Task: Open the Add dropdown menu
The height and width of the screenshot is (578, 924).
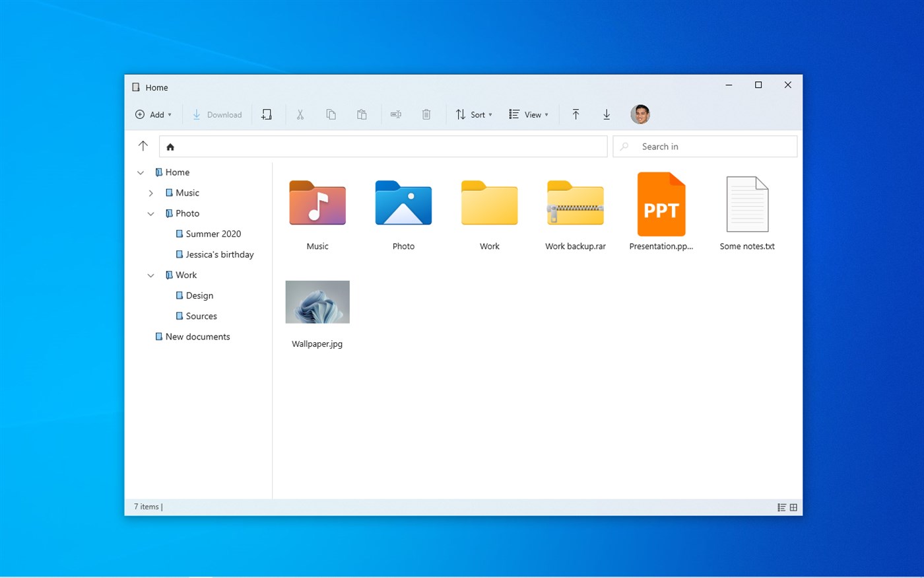Action: [x=153, y=114]
